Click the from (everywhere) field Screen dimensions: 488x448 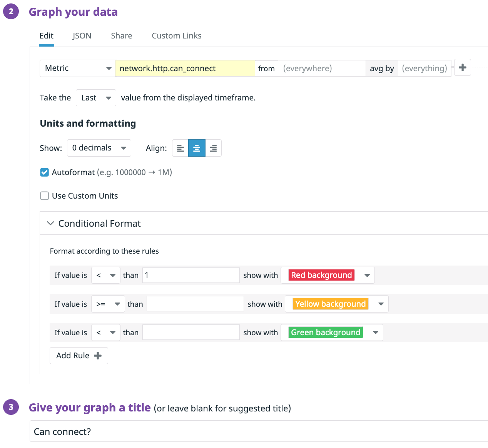(322, 69)
